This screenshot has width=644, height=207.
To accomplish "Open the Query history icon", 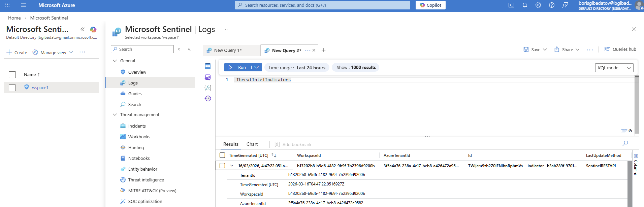I will point(208,99).
